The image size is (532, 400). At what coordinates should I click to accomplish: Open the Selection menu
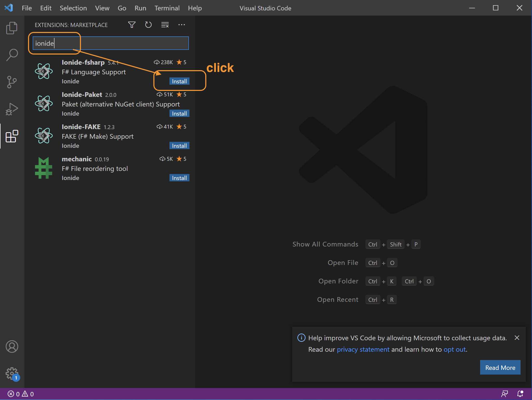coord(73,8)
